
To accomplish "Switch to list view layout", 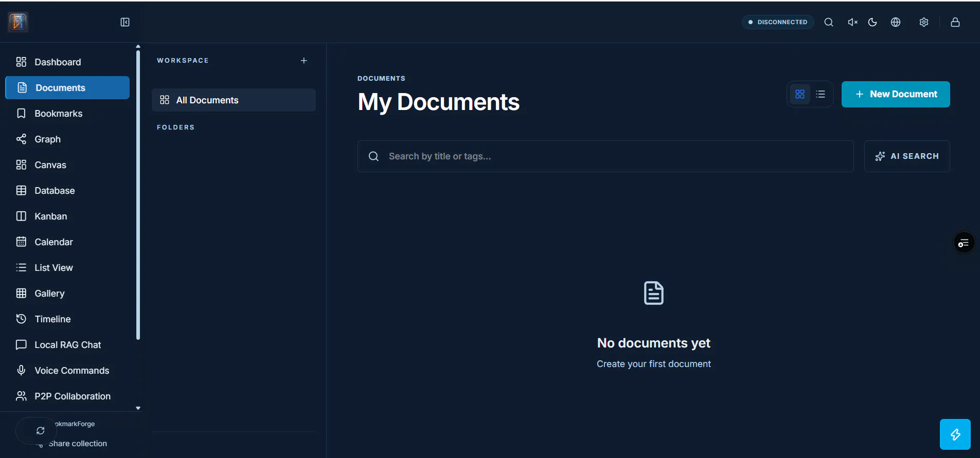I will (x=821, y=94).
